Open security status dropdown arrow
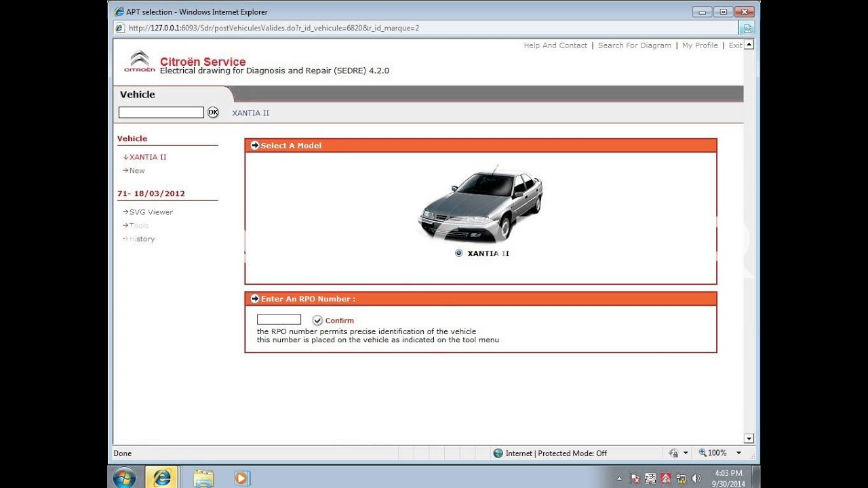 point(686,453)
